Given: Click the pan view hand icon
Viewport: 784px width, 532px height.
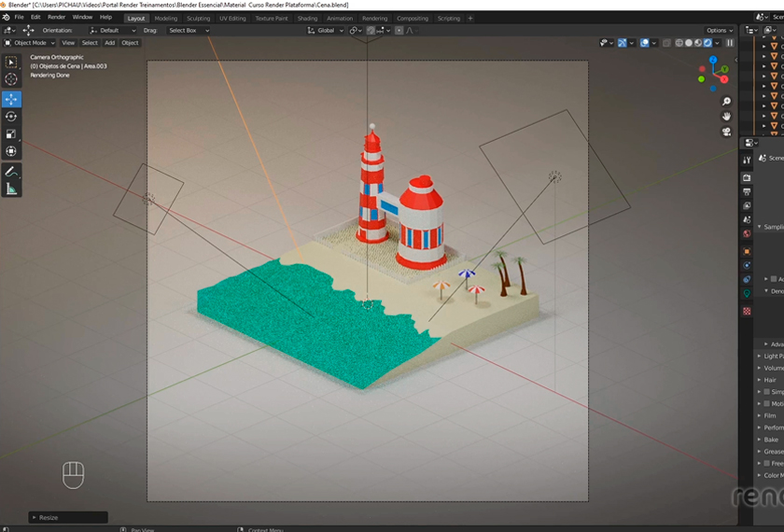Looking at the screenshot, I should click(727, 116).
